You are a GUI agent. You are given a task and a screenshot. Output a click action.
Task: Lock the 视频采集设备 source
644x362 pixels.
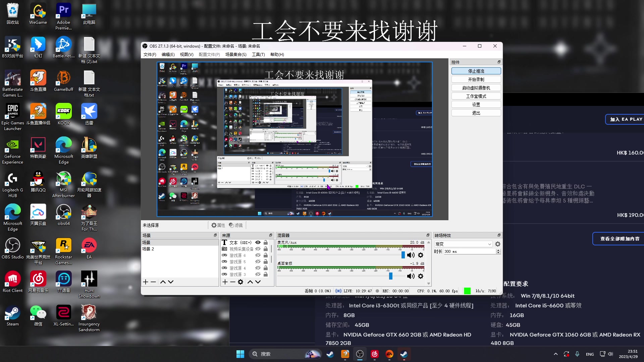click(266, 249)
